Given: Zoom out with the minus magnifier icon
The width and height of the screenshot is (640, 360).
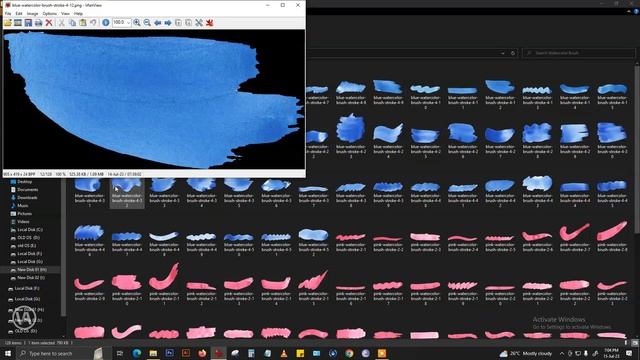Looking at the screenshot, I should point(147,23).
